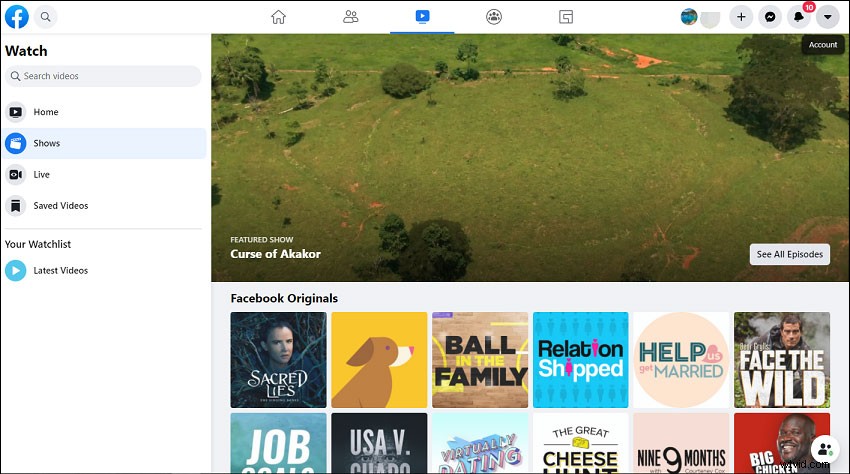Open Latest Videos in Your Watchlist
The height and width of the screenshot is (474, 850).
coord(104,271)
